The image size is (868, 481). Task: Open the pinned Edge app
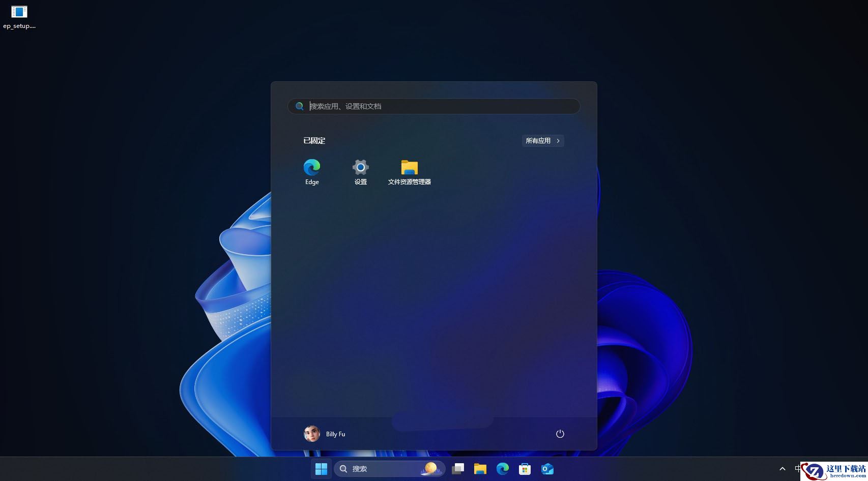tap(312, 172)
